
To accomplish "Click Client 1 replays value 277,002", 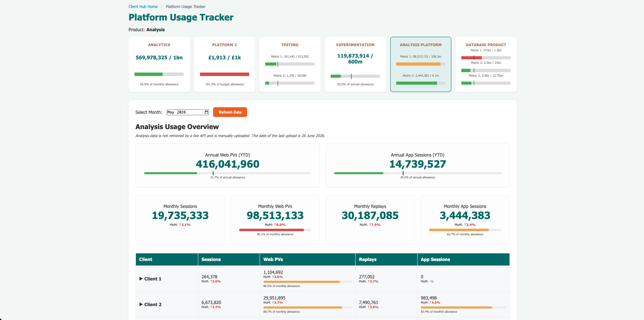I will pyautogui.click(x=367, y=277).
